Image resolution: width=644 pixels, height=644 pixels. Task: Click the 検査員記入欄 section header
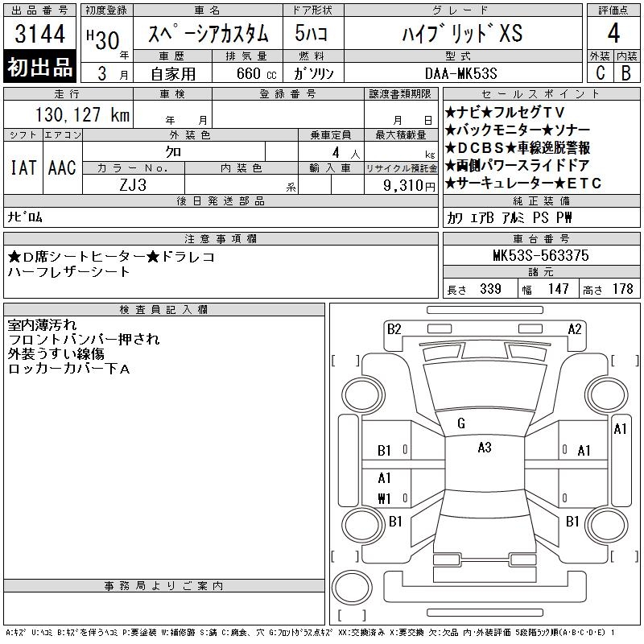coord(164,309)
